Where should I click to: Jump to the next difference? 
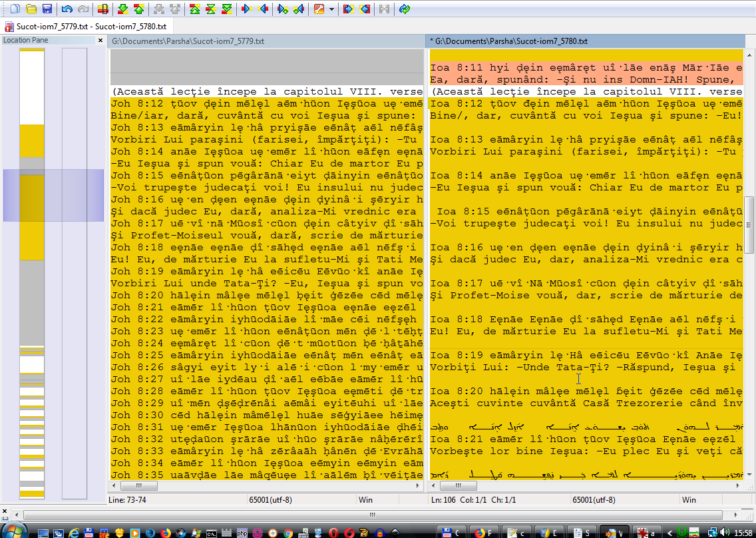click(x=123, y=9)
